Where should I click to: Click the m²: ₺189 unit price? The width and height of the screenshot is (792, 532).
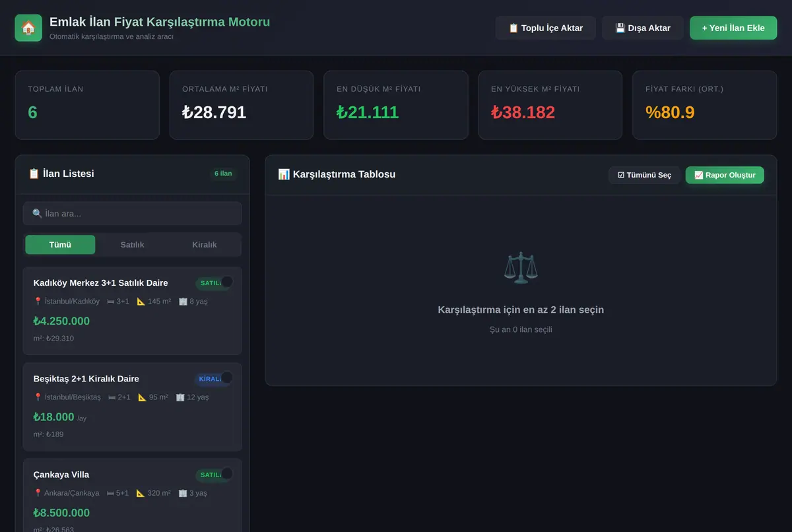(49, 434)
